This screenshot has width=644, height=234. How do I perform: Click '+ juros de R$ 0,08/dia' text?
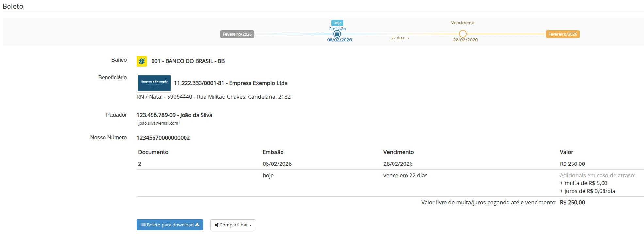point(588,191)
